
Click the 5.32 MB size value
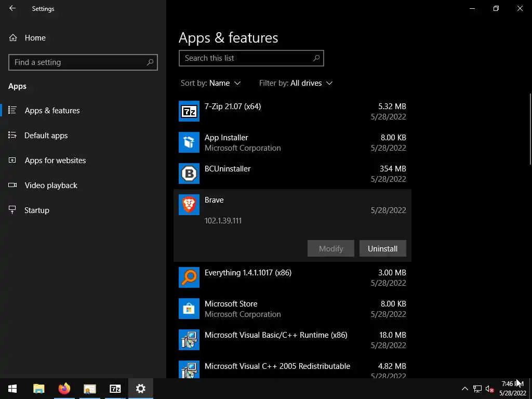pyautogui.click(x=392, y=106)
